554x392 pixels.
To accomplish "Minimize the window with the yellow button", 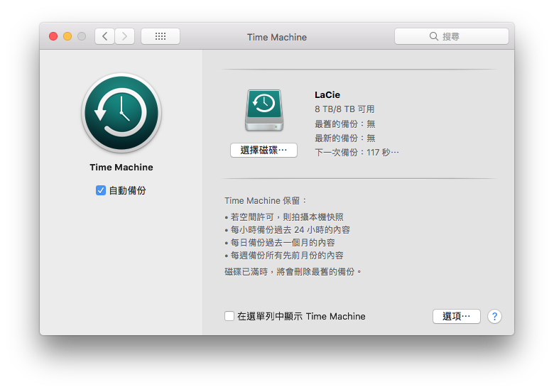I will [67, 36].
